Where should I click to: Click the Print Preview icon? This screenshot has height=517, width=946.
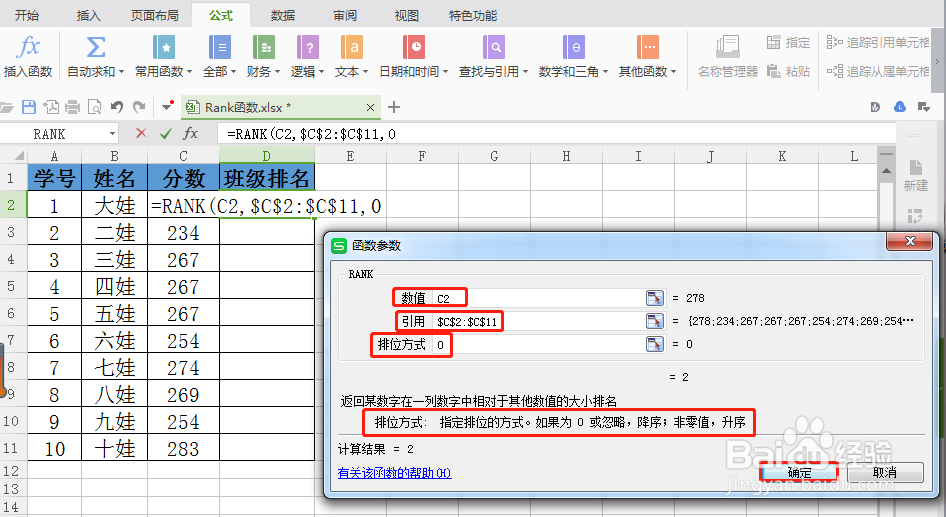click(x=95, y=107)
